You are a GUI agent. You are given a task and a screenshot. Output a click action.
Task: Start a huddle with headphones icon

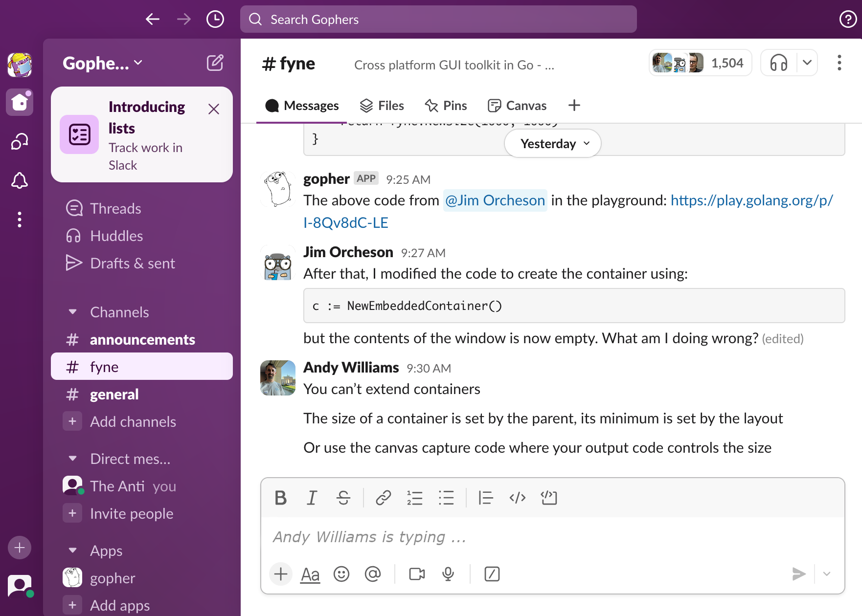[779, 63]
